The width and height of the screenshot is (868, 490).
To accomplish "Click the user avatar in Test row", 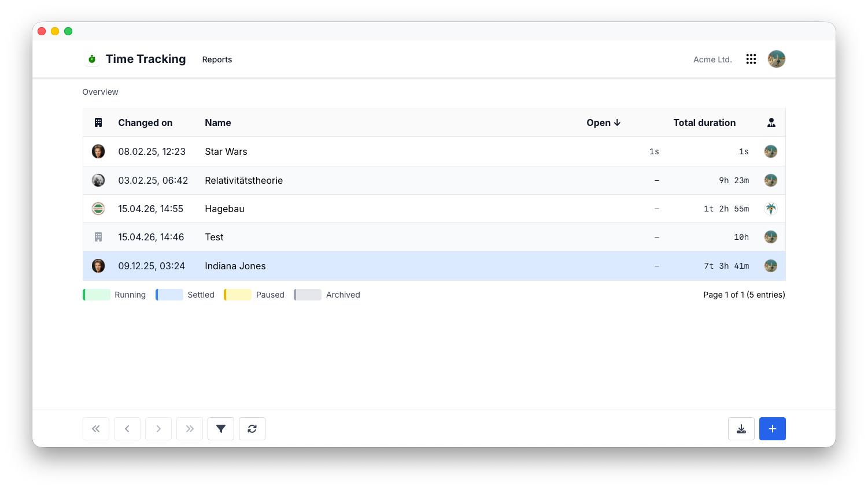I will point(771,237).
